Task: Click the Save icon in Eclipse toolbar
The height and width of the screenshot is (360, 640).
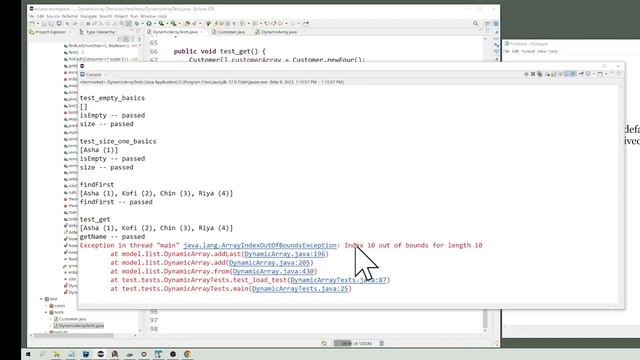Action: point(45,24)
